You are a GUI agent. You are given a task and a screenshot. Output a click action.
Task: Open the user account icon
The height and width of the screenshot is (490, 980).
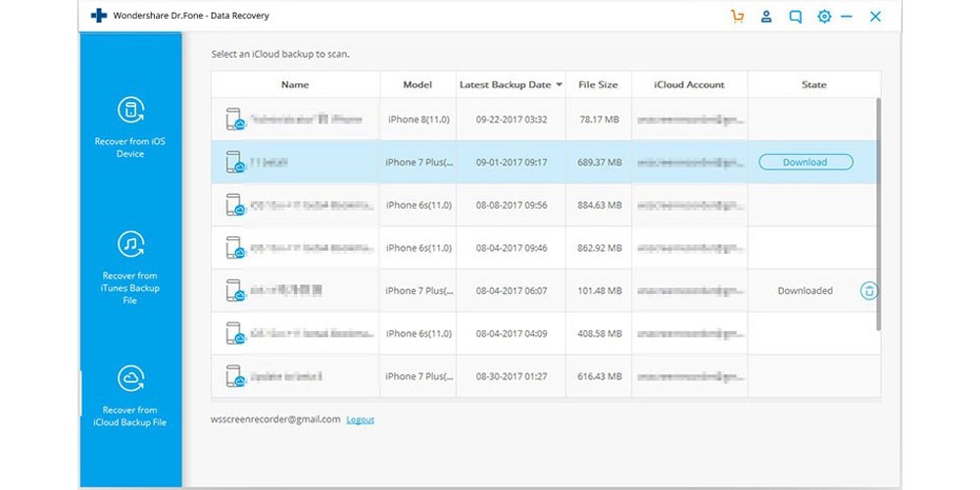(x=766, y=17)
